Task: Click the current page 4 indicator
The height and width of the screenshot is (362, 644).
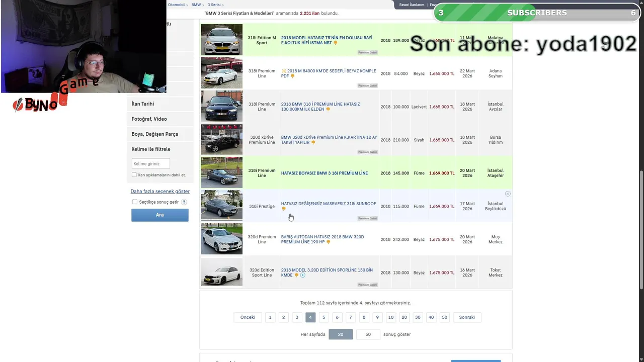Action: click(x=310, y=317)
